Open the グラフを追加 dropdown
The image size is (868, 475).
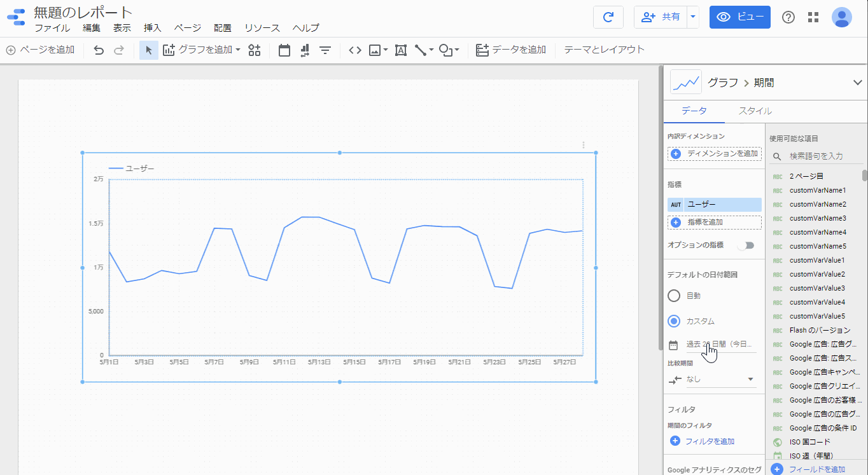[202, 50]
